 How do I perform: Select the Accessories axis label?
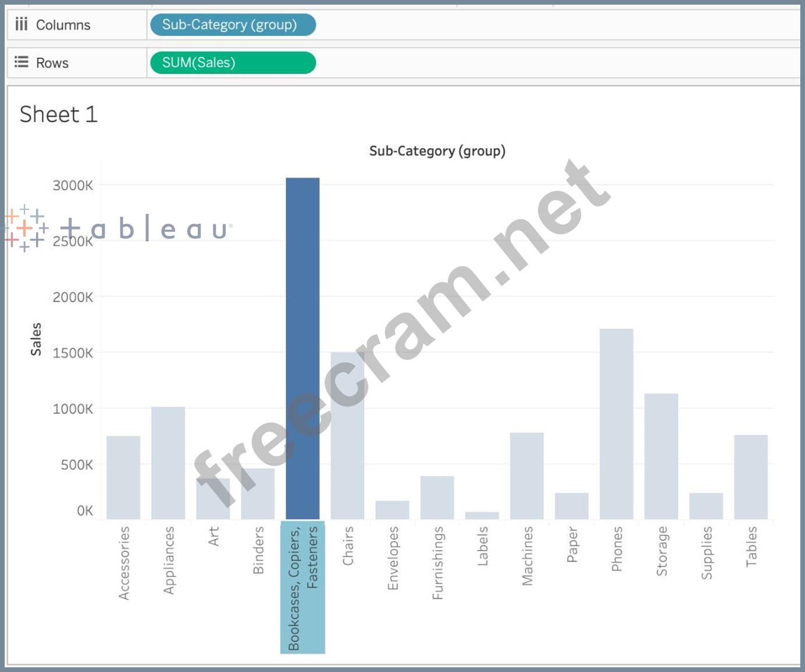point(124,563)
